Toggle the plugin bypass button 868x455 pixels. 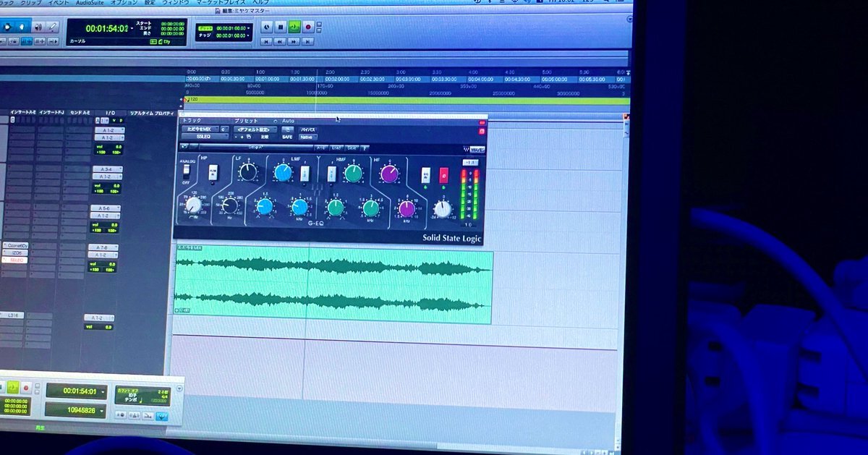pos(307,129)
